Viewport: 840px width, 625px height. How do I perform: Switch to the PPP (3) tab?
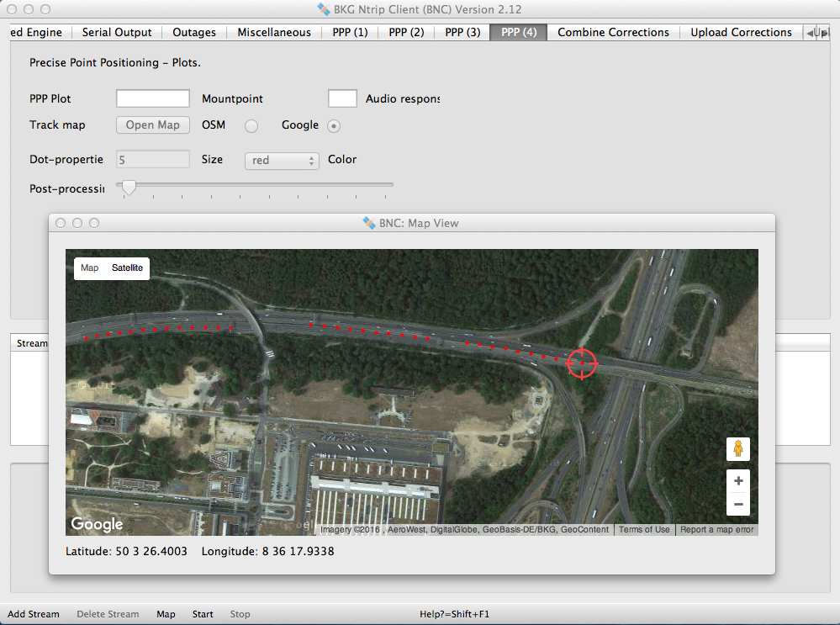click(x=462, y=32)
